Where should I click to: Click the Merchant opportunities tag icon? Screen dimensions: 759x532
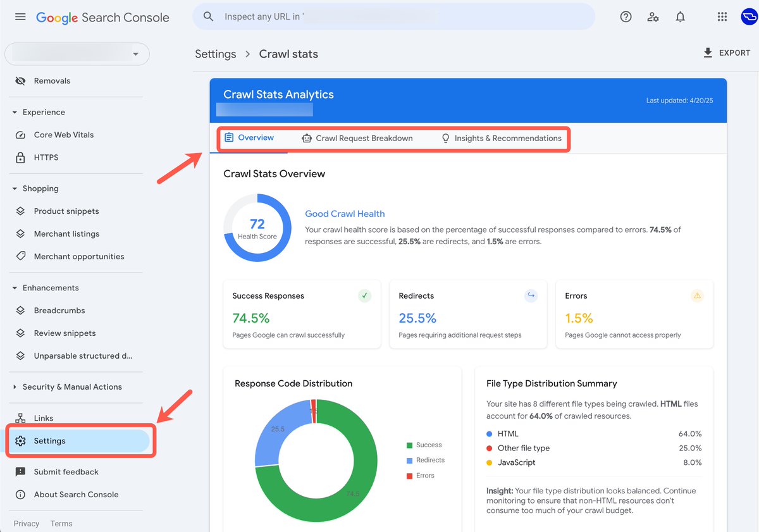pos(20,256)
